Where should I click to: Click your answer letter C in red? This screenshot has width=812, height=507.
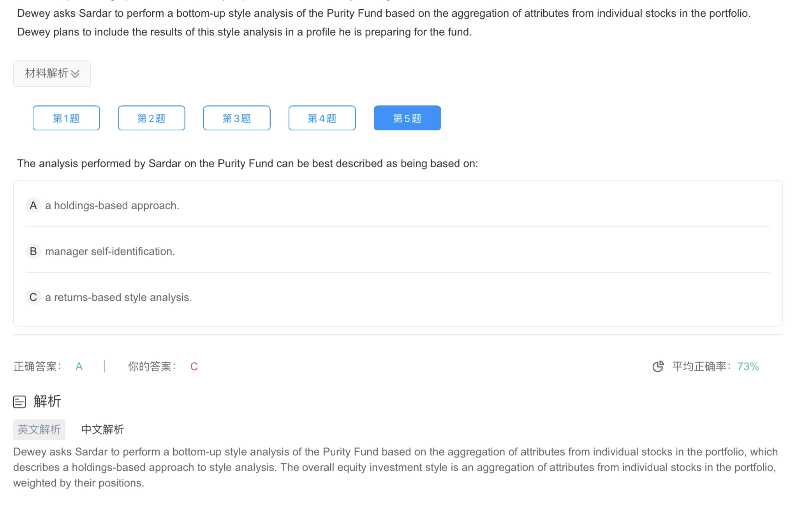pyautogui.click(x=194, y=367)
